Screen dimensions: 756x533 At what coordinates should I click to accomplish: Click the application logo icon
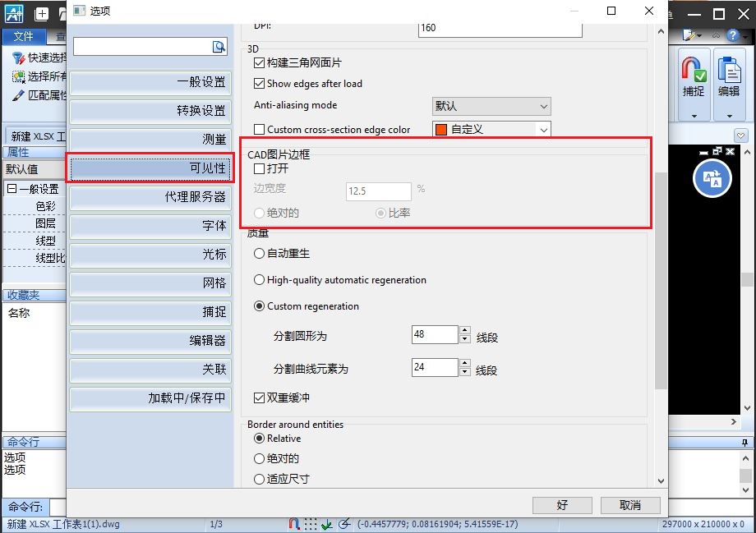click(13, 13)
